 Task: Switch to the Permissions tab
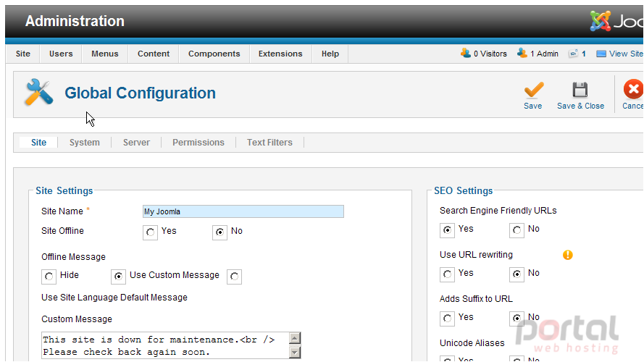[198, 143]
